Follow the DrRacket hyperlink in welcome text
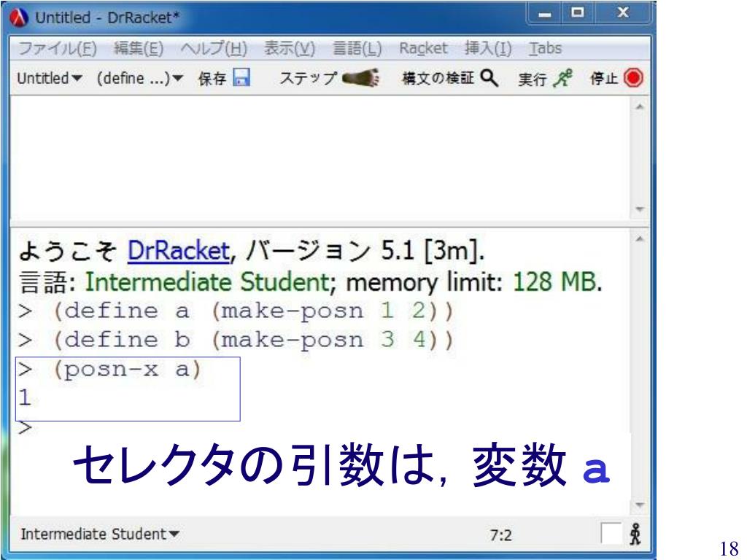 [179, 251]
